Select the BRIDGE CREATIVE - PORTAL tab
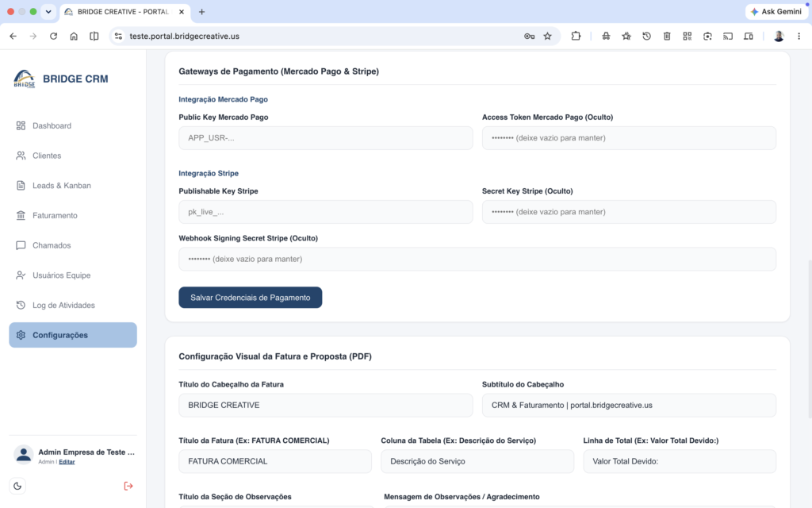812x508 pixels. [x=123, y=12]
